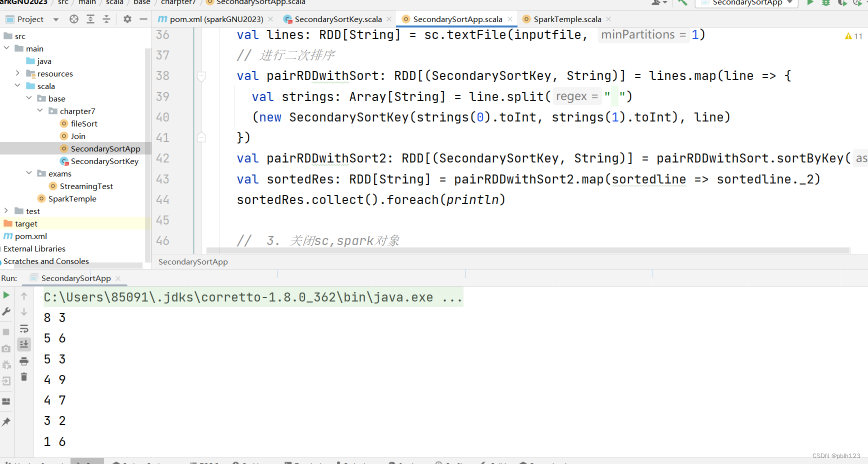Open the user account icon menu

click(x=659, y=2)
